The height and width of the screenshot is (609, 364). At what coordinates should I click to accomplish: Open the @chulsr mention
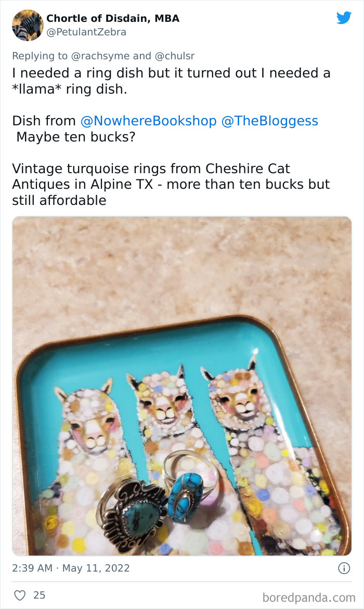point(174,56)
